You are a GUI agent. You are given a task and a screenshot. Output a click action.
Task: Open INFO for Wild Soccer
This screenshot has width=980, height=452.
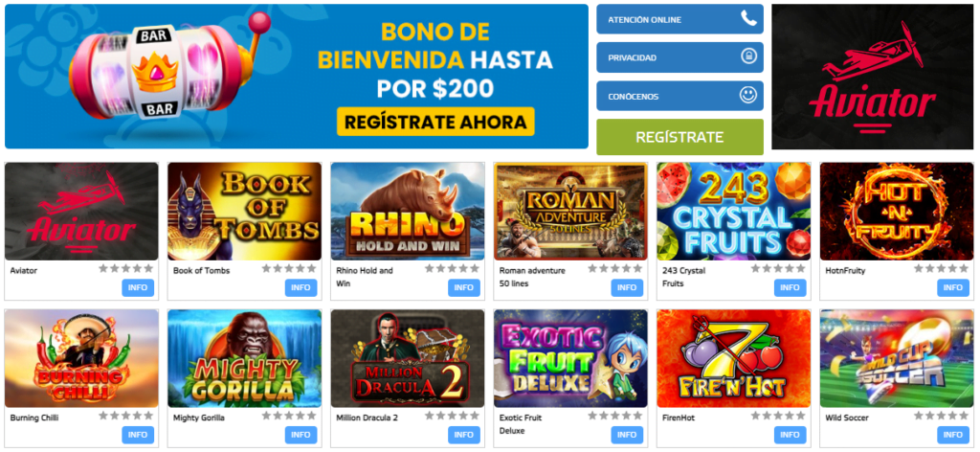(x=953, y=435)
